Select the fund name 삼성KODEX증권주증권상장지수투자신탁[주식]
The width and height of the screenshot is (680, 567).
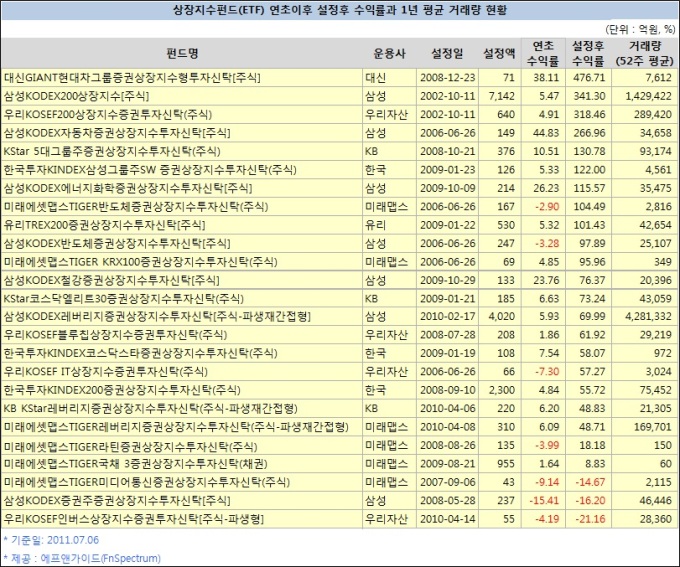coord(117,501)
